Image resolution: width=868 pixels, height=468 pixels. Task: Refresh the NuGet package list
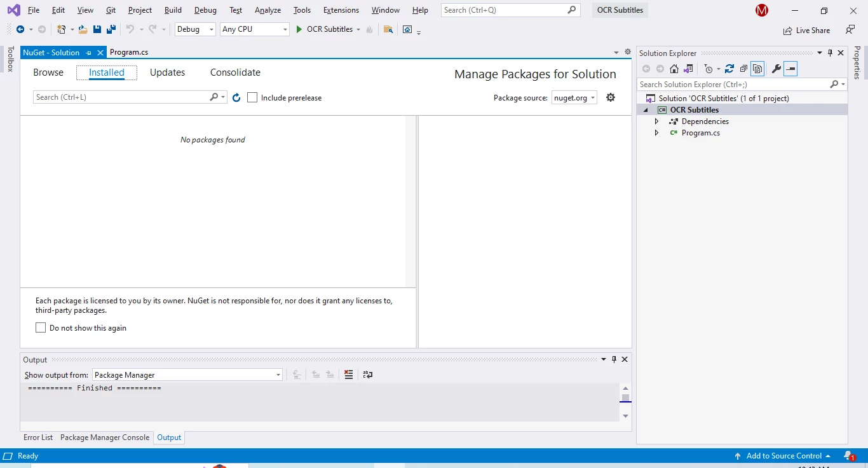pyautogui.click(x=236, y=97)
